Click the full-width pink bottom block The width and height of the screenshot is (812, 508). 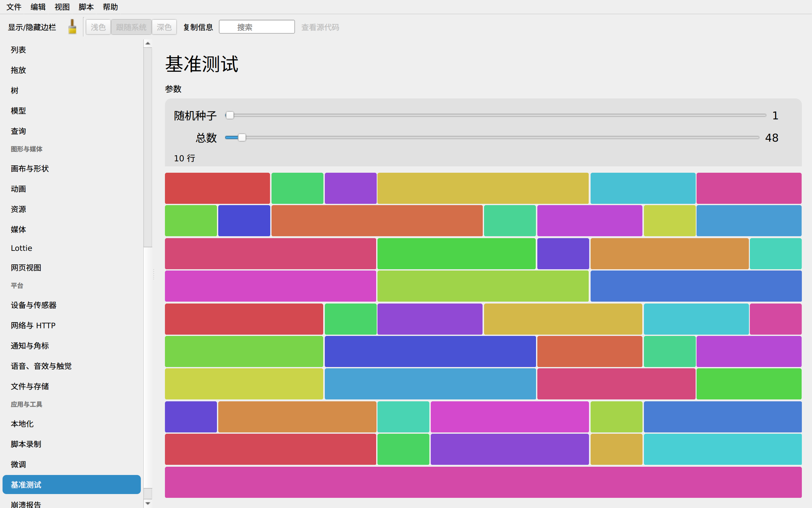tap(483, 482)
